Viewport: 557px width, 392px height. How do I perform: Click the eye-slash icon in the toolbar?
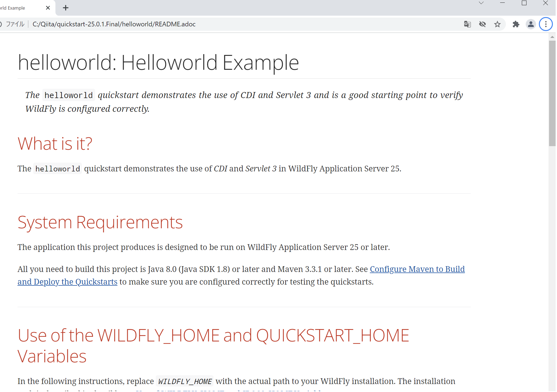483,24
